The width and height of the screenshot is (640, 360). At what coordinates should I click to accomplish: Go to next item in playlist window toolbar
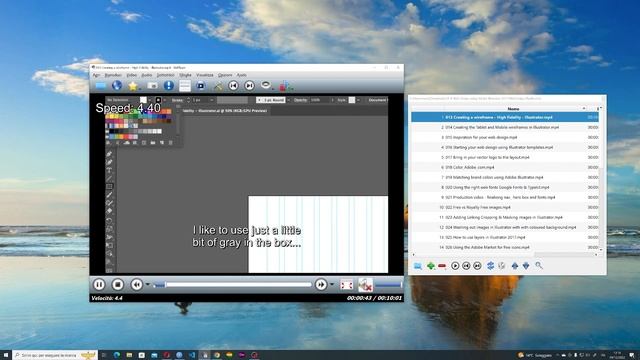pyautogui.click(x=477, y=266)
